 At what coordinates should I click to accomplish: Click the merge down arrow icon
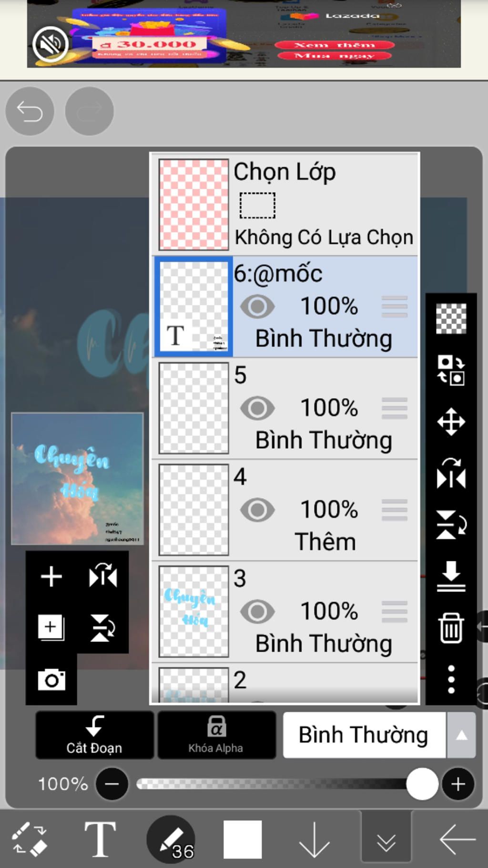(x=451, y=576)
